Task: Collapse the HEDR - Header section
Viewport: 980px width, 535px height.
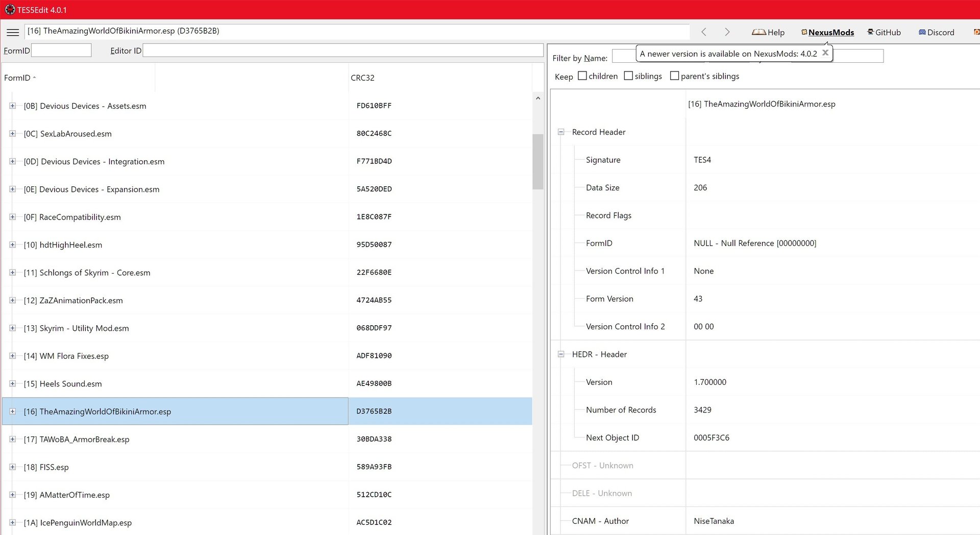Action: pos(561,354)
